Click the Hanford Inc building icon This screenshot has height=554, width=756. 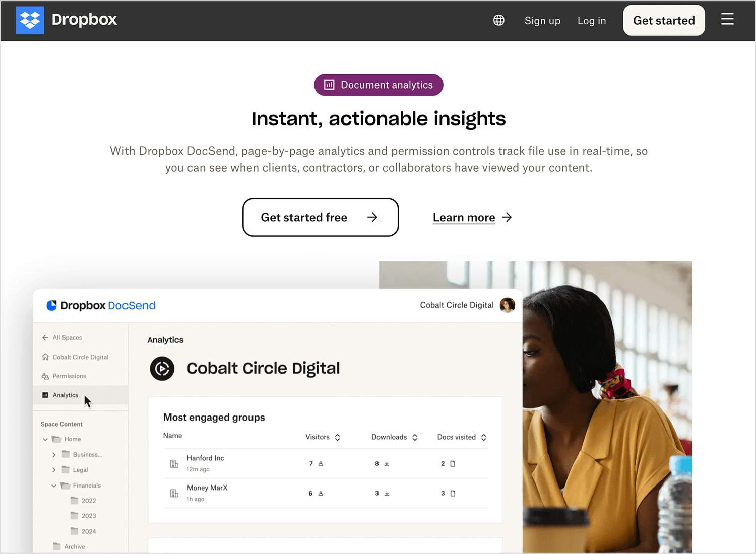point(174,464)
